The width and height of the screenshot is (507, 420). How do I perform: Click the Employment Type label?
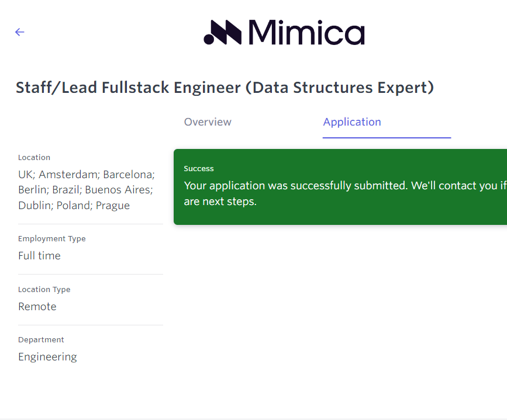[52, 239]
